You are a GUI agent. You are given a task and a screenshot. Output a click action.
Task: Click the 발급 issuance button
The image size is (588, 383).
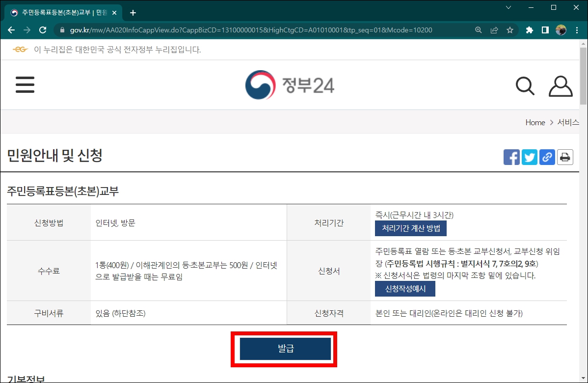pos(284,349)
